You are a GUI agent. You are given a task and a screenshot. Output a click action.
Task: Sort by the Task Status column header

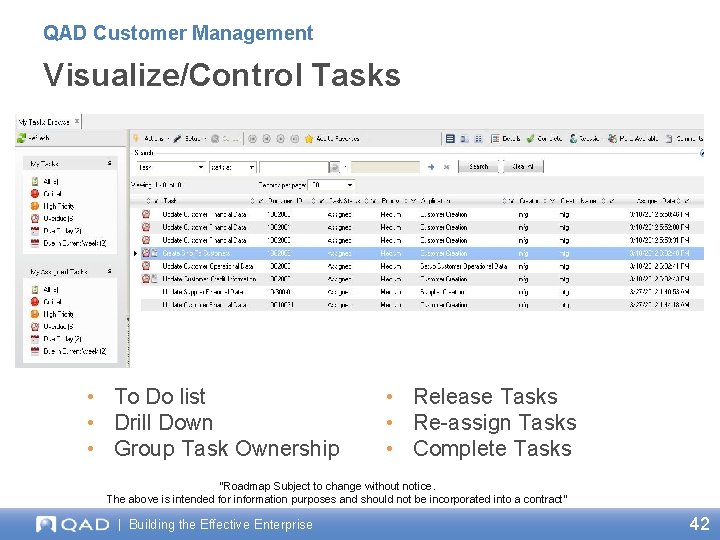[344, 201]
